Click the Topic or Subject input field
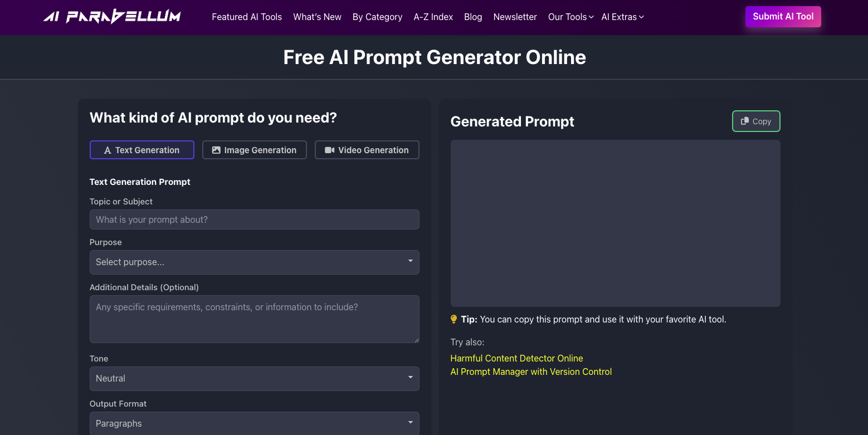868x435 pixels. coord(254,219)
